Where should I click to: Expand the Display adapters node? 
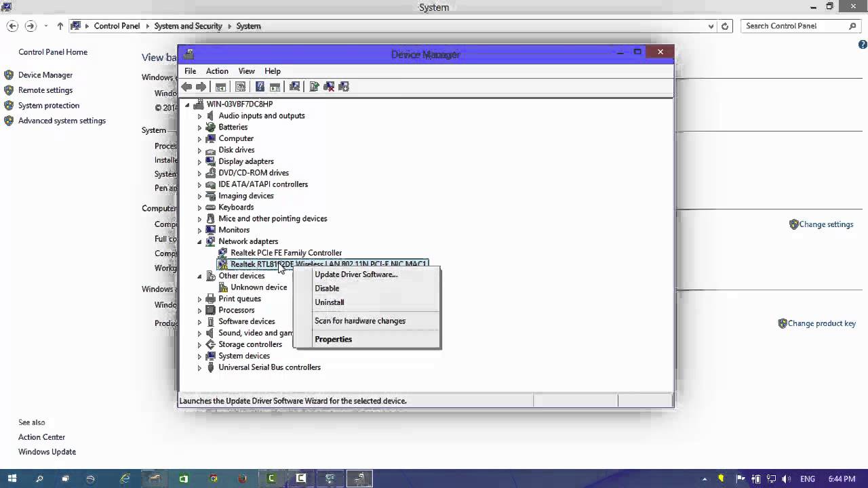point(199,162)
